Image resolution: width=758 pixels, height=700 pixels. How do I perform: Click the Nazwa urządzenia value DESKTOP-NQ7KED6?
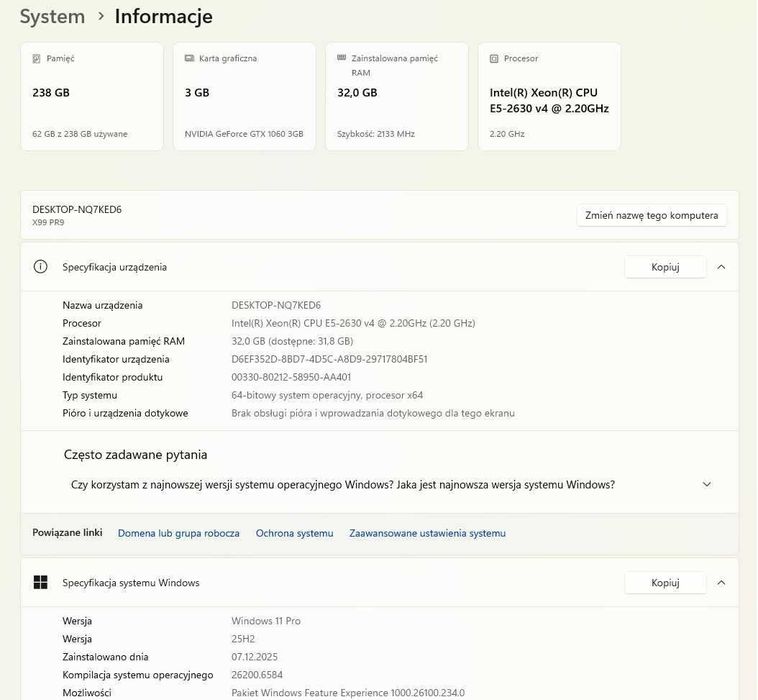coord(276,306)
